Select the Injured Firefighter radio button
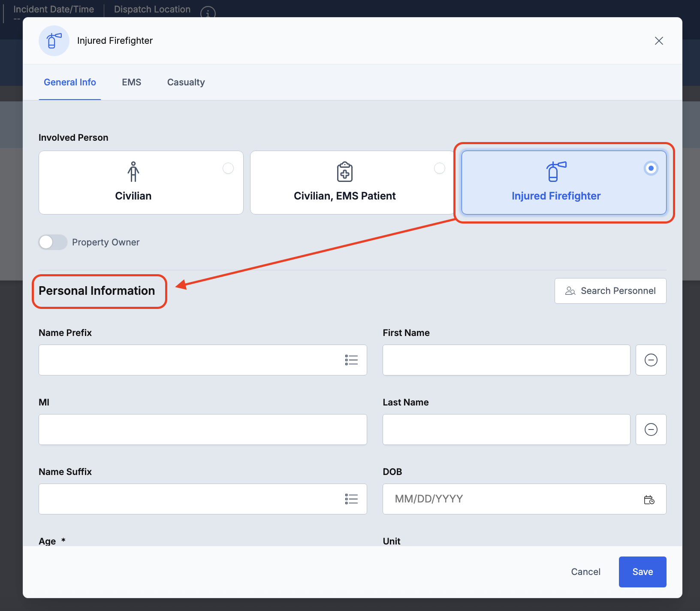Screen dimensions: 700x611 651,168
